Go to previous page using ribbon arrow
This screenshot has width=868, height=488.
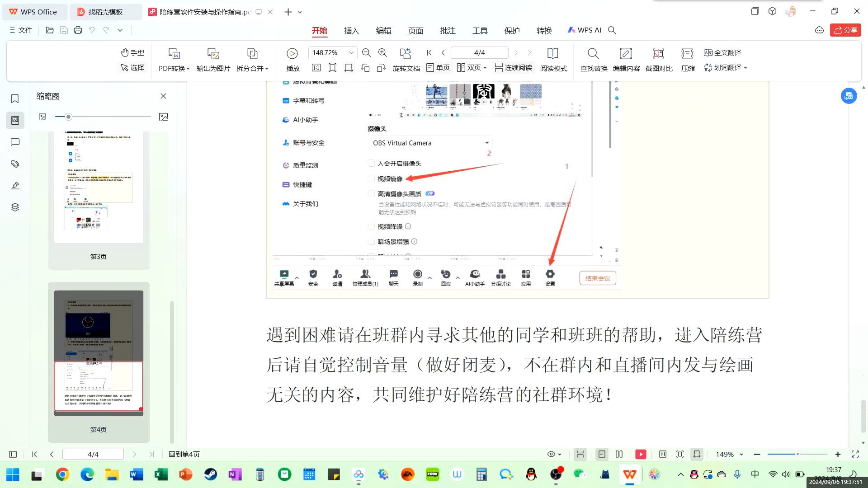[x=443, y=53]
